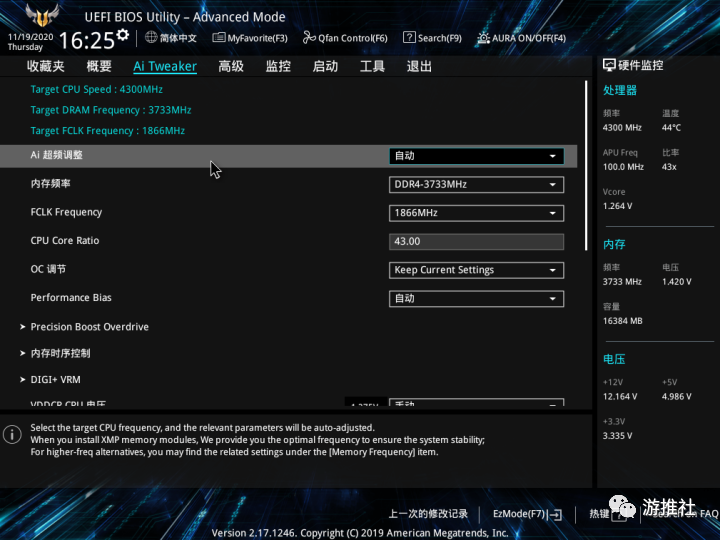Click the memory voltage 1.420 V value
This screenshot has width=720, height=540.
[x=676, y=281]
